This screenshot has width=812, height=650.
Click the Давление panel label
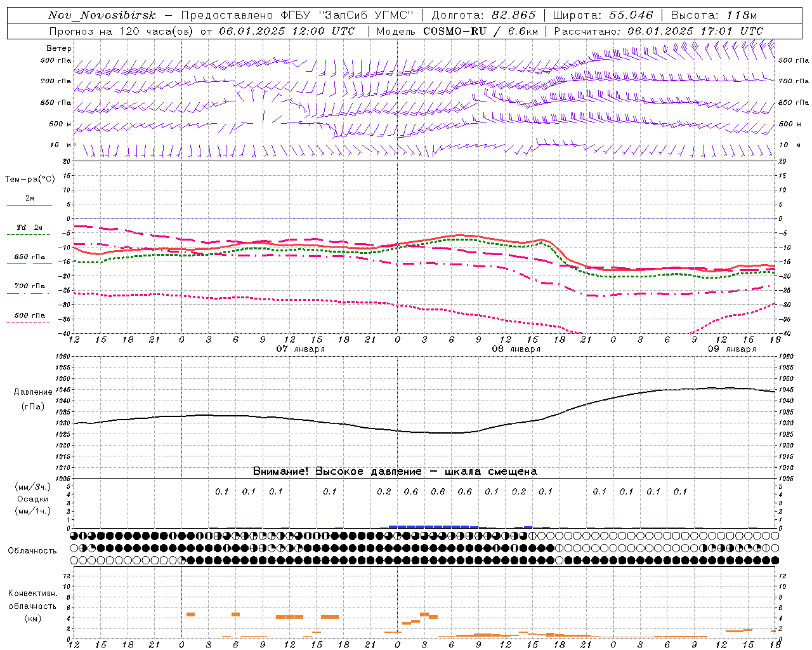point(33,392)
